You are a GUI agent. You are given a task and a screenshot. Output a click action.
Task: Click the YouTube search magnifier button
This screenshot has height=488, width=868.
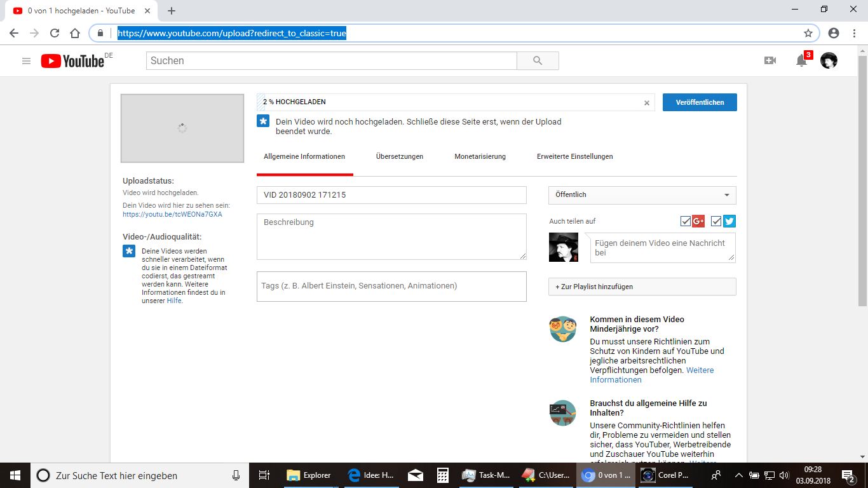(538, 60)
